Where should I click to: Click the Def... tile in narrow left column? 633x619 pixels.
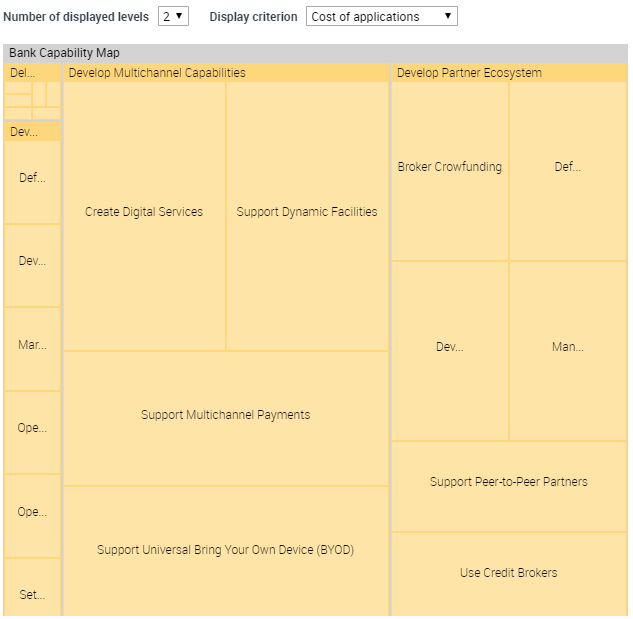coord(32,179)
